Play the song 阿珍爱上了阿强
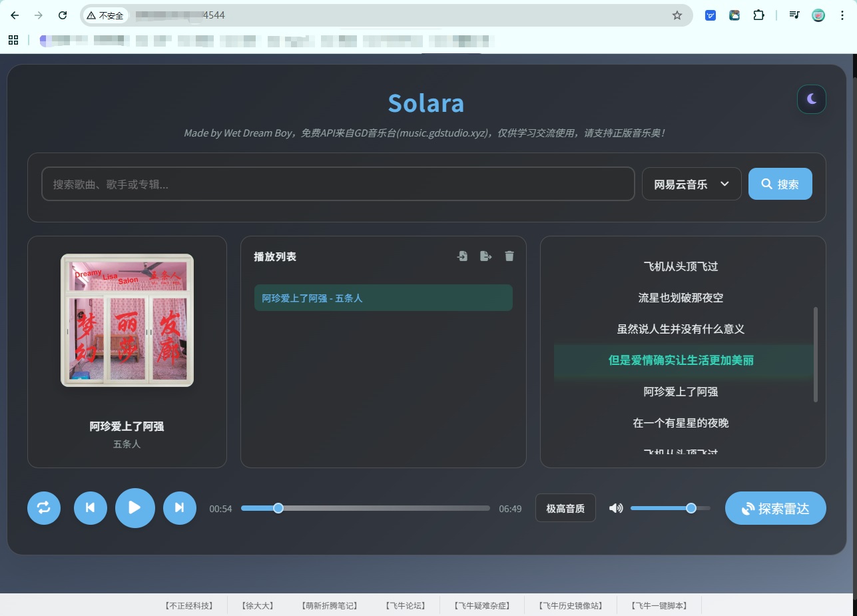The width and height of the screenshot is (857, 616). pyautogui.click(x=383, y=298)
